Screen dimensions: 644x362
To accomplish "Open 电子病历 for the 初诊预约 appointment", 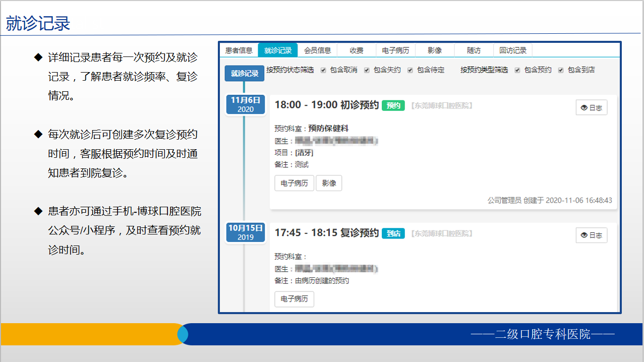I will click(294, 183).
